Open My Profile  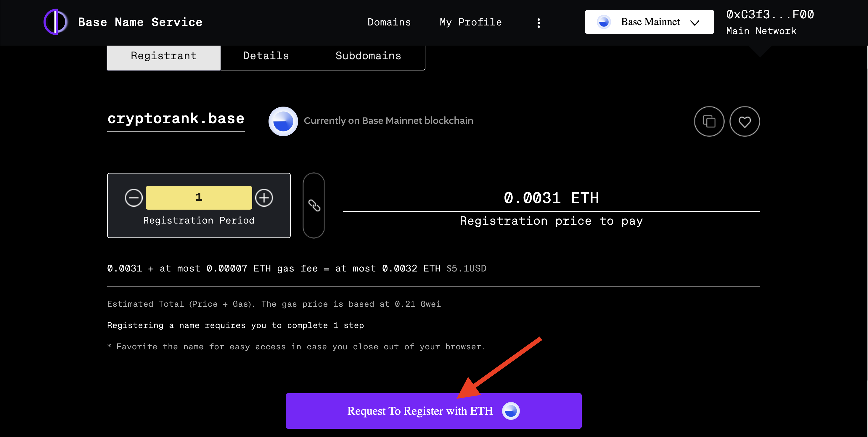(x=470, y=22)
